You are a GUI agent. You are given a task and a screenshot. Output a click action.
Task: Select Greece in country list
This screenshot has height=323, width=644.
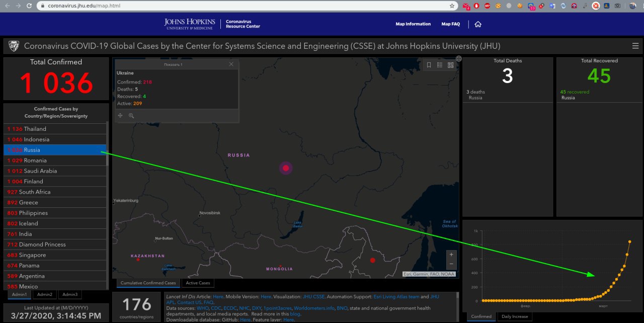click(x=55, y=203)
